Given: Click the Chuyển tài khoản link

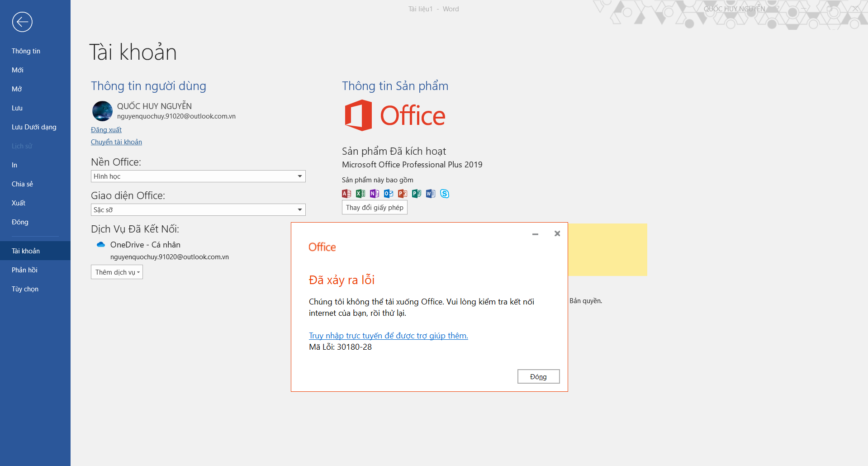Looking at the screenshot, I should (116, 142).
